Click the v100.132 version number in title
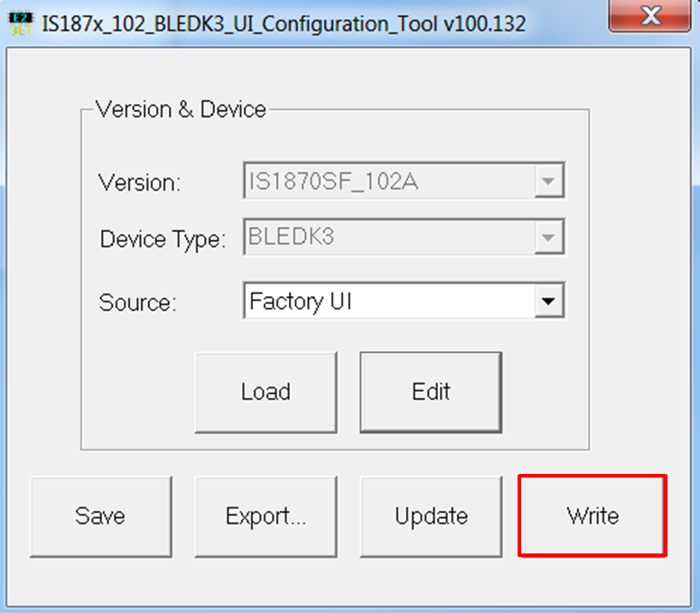The width and height of the screenshot is (700, 613). [x=484, y=23]
